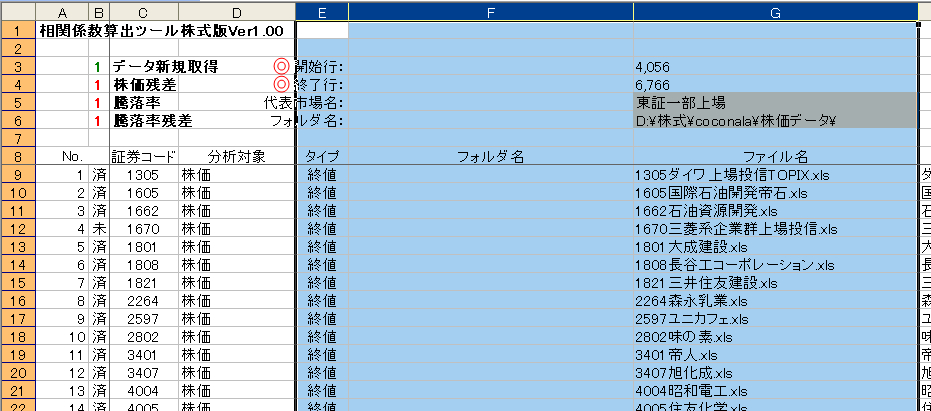Image resolution: width=931 pixels, height=411 pixels.
Task: Select column header C
Action: [x=144, y=12]
